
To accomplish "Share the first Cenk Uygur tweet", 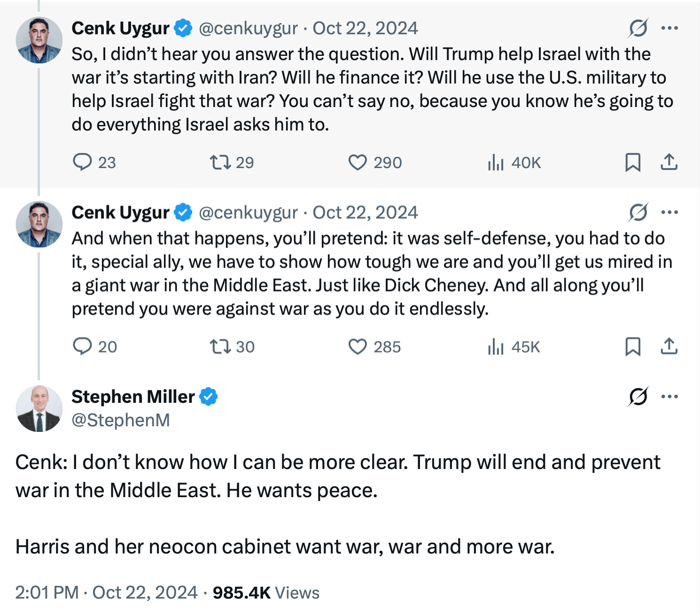I will coord(669,162).
